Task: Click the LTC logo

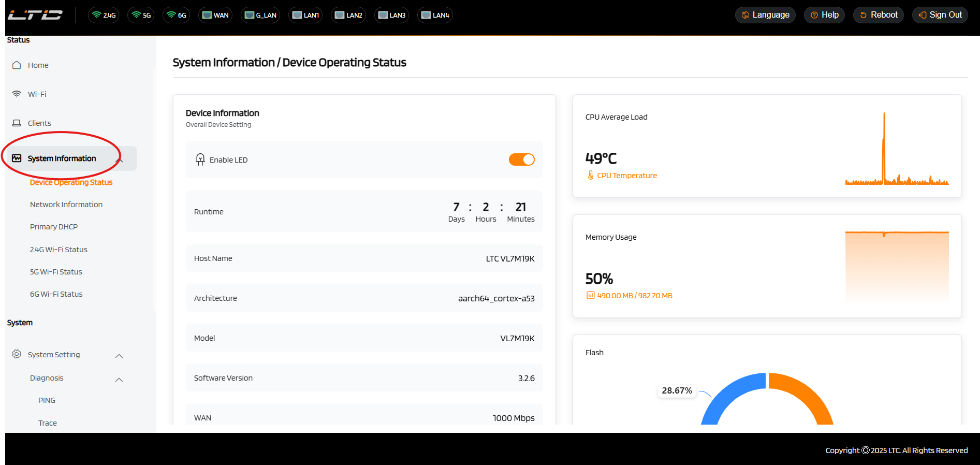Action: click(x=35, y=15)
